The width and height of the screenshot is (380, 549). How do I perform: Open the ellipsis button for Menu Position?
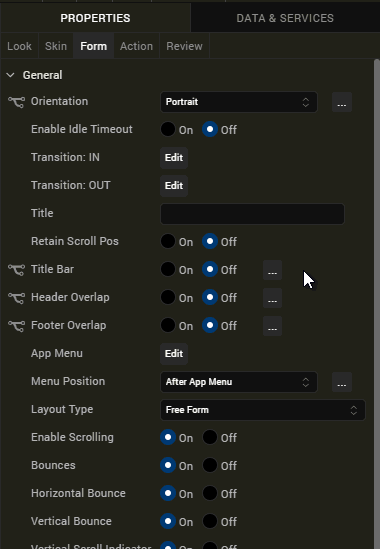tap(342, 382)
